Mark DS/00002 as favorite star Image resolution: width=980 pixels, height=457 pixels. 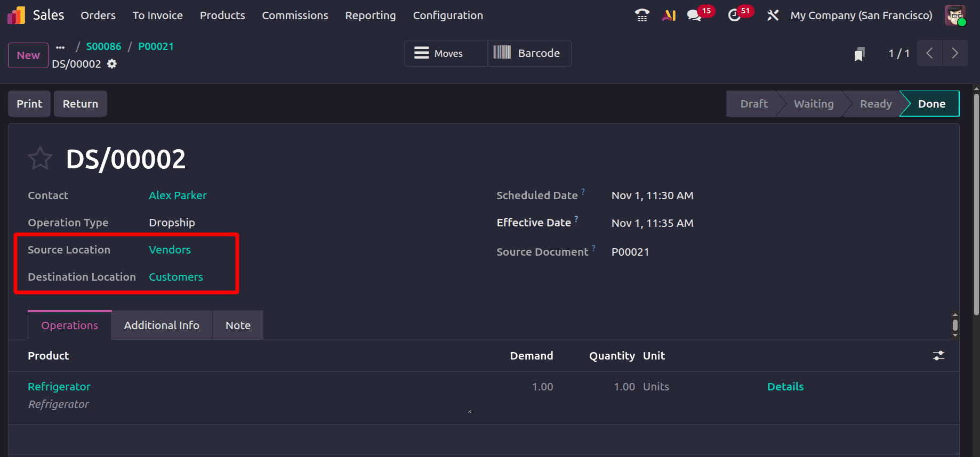[40, 159]
